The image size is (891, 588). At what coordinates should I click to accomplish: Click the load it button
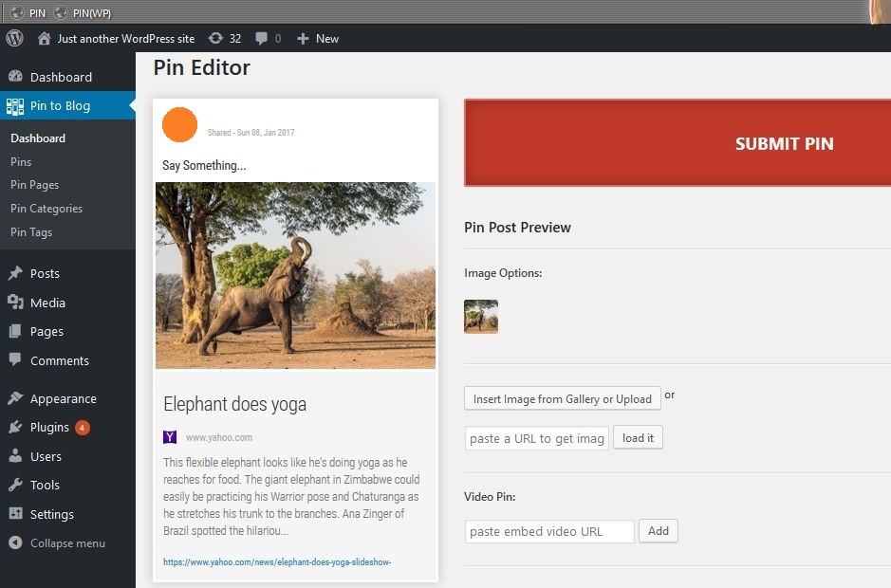coord(639,438)
